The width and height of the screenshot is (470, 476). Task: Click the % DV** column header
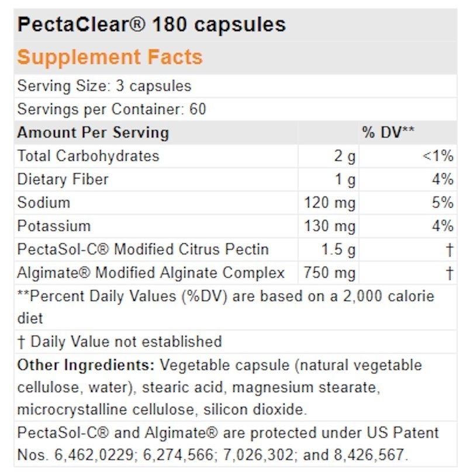pyautogui.click(x=388, y=133)
